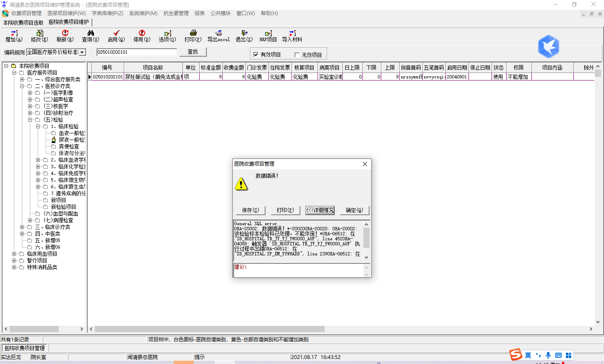This screenshot has width=604, height=364.
Task: Click the 查找 search button
Action: (193, 52)
